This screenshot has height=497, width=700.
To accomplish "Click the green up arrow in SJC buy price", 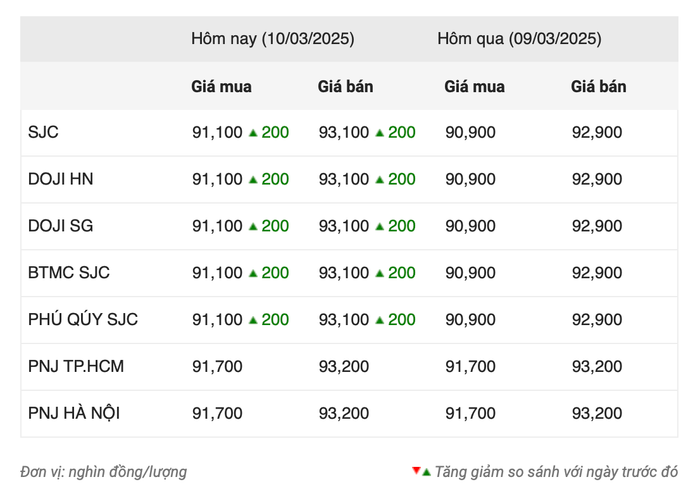I will click(253, 132).
